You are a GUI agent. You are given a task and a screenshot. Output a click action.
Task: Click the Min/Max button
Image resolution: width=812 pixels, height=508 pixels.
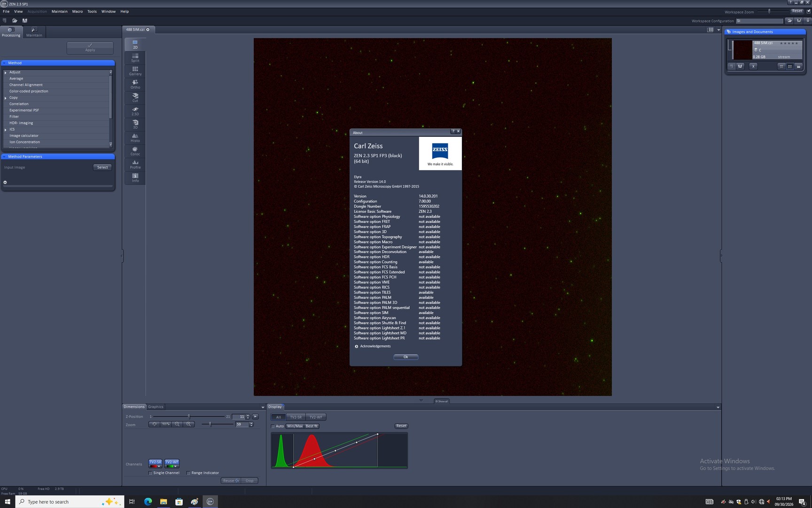click(x=295, y=426)
